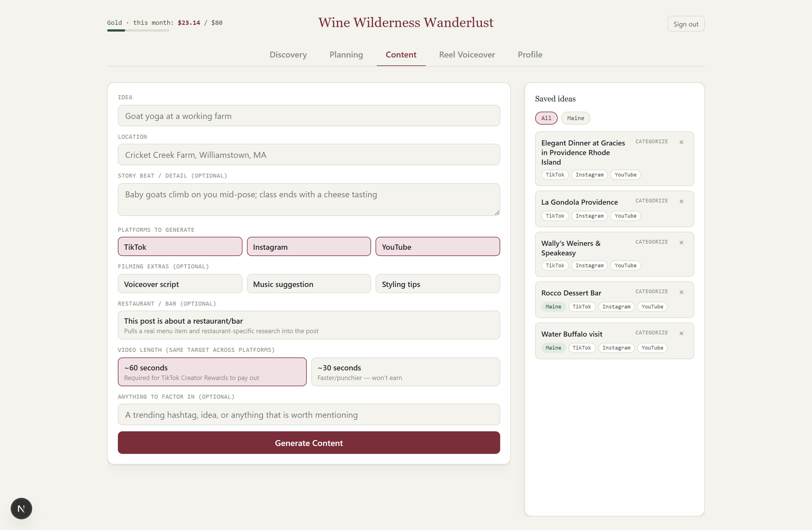The height and width of the screenshot is (530, 812).
Task: Select the Content tab
Action: pyautogui.click(x=401, y=55)
